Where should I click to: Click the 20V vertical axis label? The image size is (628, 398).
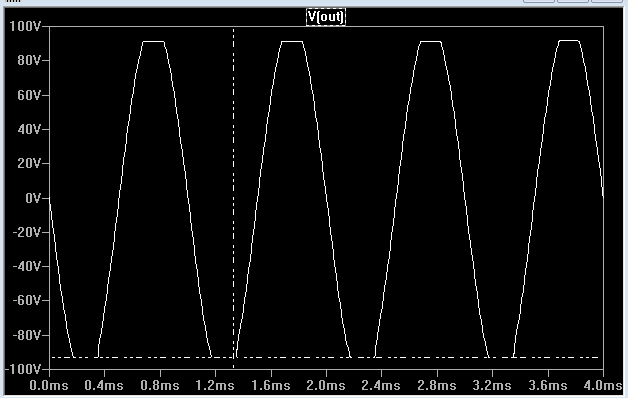28,164
